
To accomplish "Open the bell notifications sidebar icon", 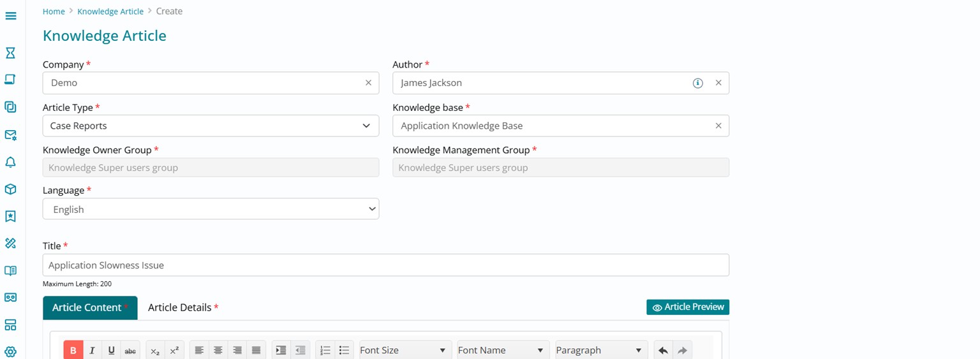I will pyautogui.click(x=10, y=162).
